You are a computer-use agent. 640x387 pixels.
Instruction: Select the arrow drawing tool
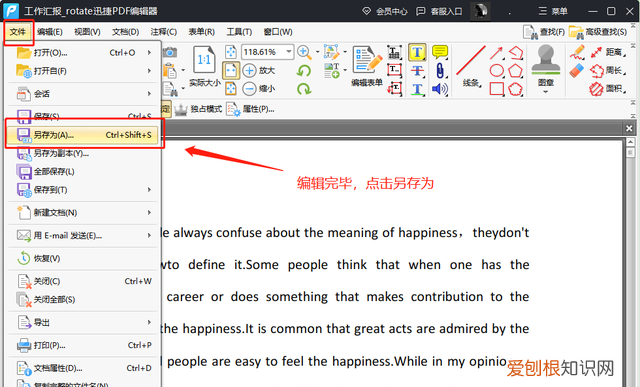tap(496, 53)
